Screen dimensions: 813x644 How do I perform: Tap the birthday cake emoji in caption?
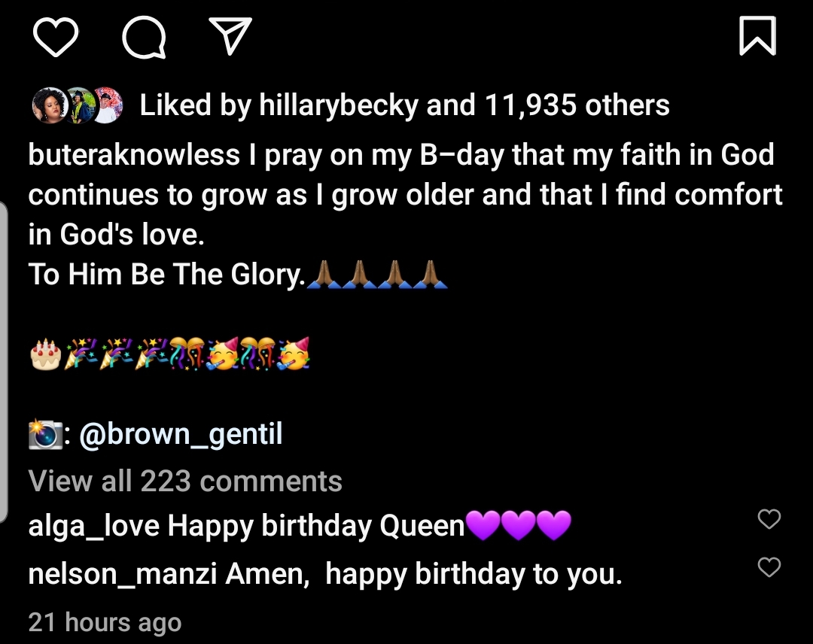click(45, 354)
